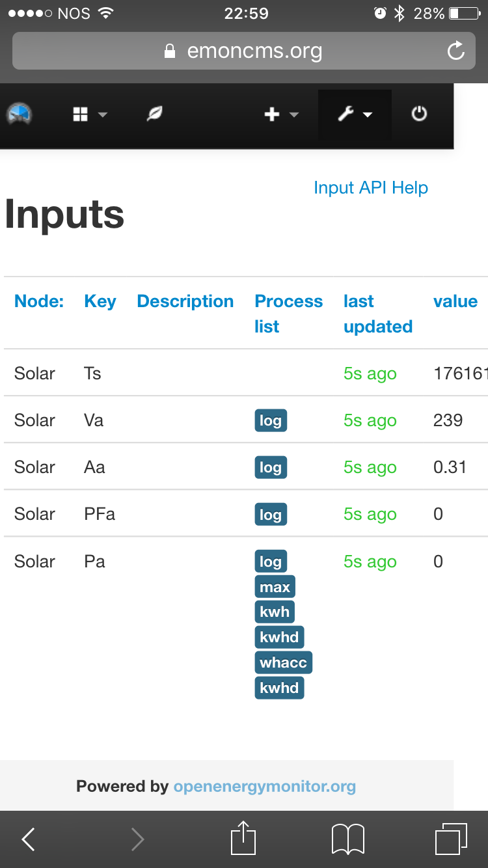This screenshot has height=868, width=488.
Task: Open the Safari share sheet icon
Action: [244, 838]
